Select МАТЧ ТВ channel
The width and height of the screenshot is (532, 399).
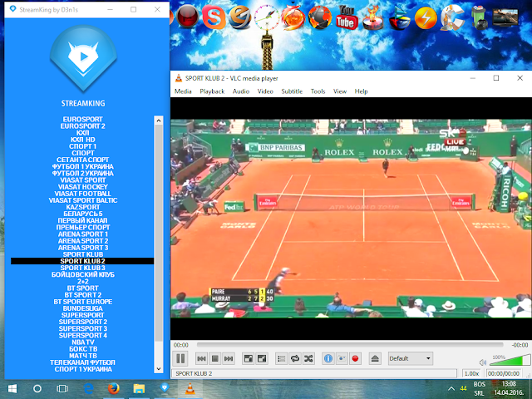82,356
